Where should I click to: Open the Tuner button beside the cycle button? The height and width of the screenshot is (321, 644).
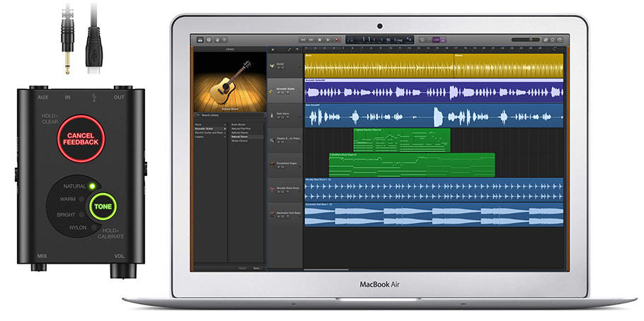tap(429, 40)
